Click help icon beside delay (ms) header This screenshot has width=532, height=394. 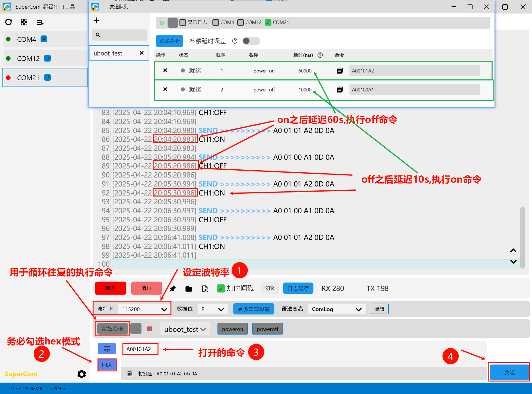point(320,55)
